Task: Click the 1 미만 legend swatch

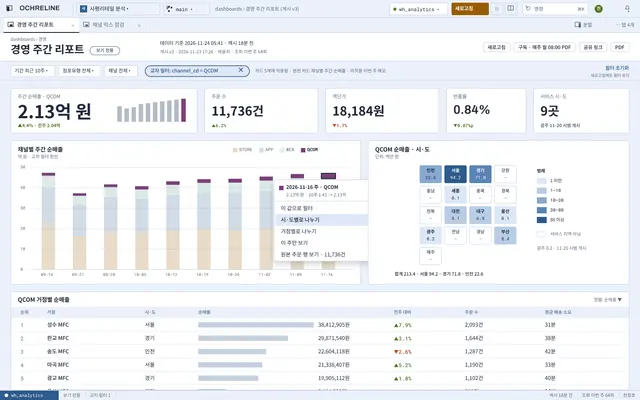Action: pos(541,180)
